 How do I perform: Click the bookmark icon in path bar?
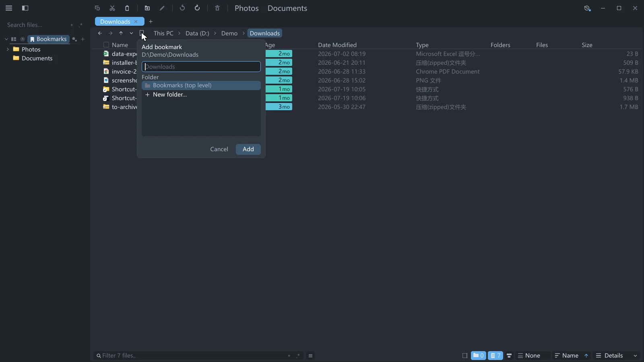click(142, 33)
